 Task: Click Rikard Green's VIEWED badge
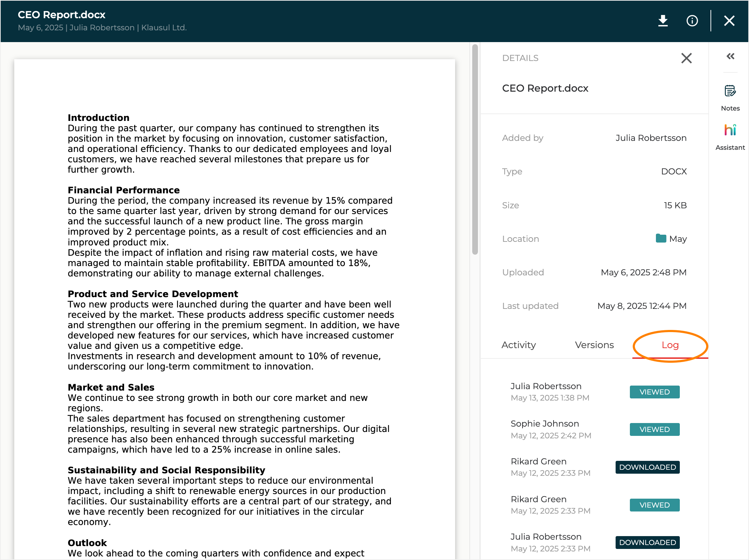pos(654,505)
